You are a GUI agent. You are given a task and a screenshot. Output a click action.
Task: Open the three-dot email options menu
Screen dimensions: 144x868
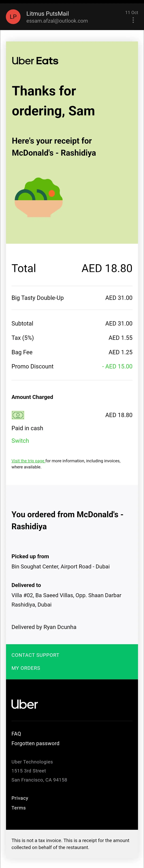[133, 20]
